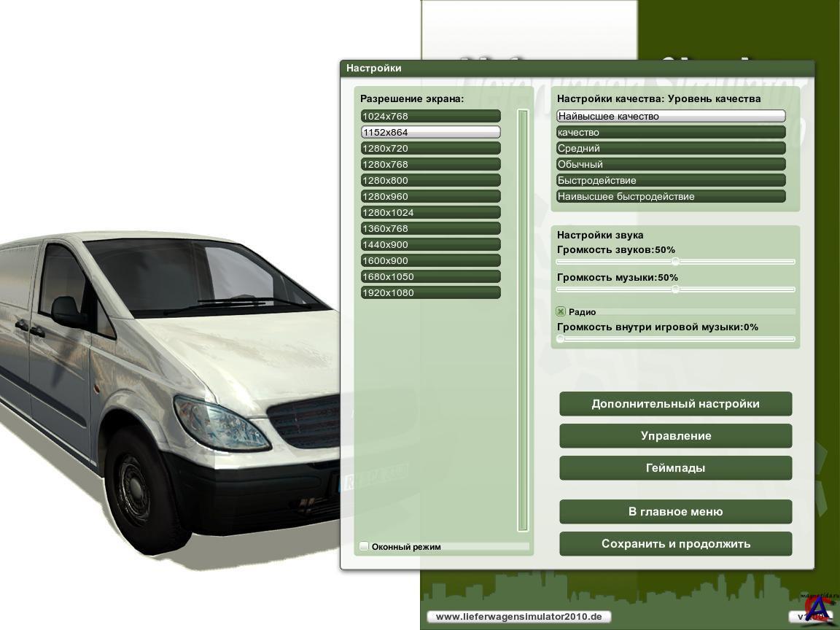Open the Управление settings

[x=675, y=436]
